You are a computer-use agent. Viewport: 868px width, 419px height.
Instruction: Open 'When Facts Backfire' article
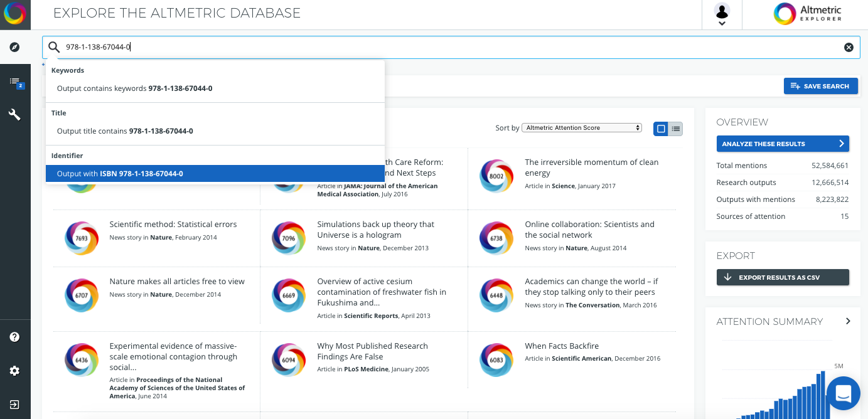click(x=562, y=346)
